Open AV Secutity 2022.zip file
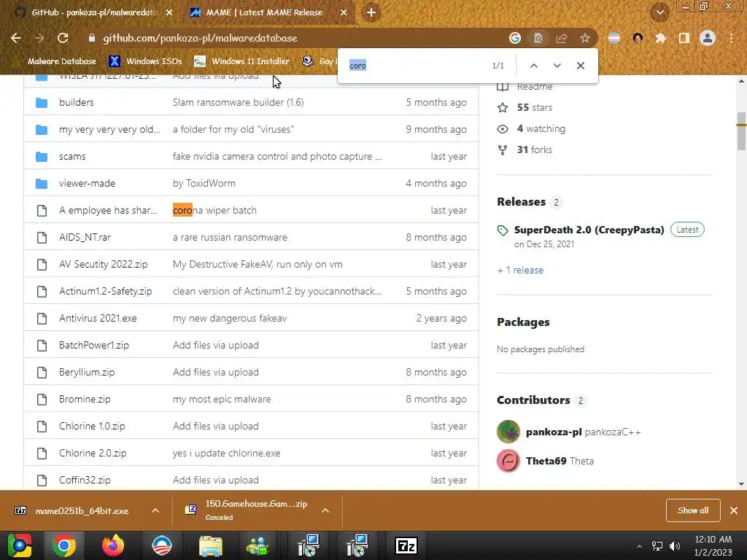This screenshot has height=560, width=747. click(x=104, y=264)
